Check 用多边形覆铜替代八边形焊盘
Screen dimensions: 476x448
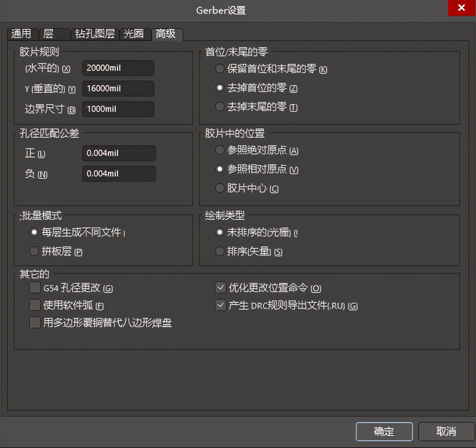click(34, 322)
